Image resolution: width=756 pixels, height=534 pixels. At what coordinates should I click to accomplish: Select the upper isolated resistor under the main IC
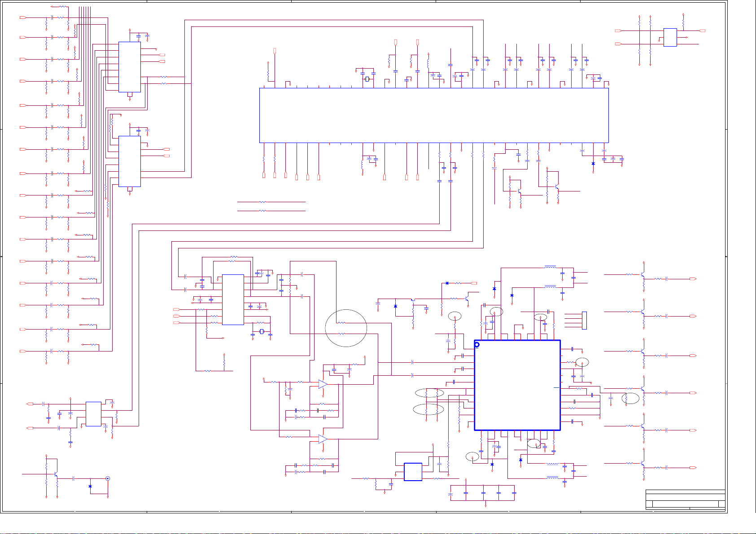point(263,202)
